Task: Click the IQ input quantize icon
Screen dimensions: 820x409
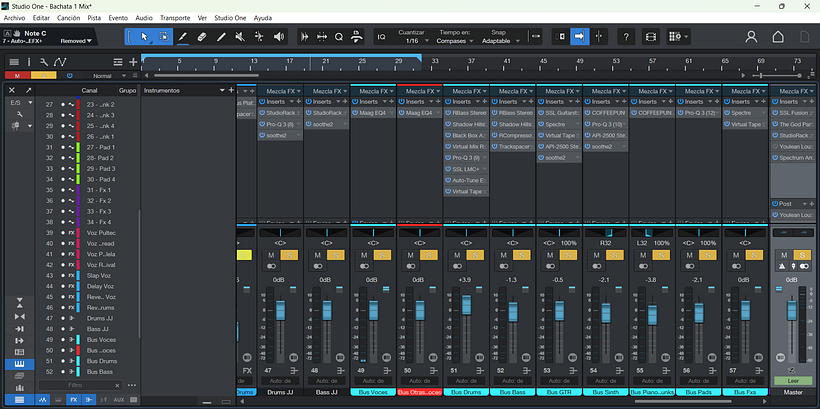Action: [x=381, y=37]
